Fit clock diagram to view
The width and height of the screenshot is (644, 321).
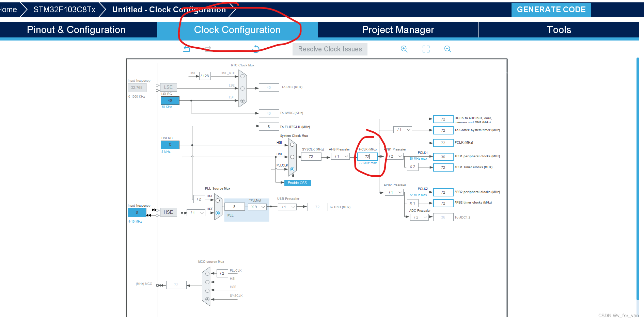(x=426, y=49)
